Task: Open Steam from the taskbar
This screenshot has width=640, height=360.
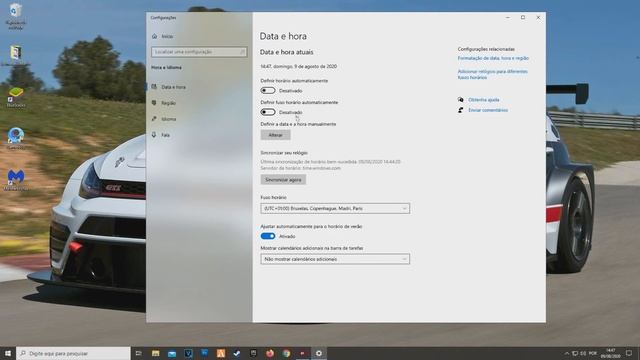Action: coord(237,353)
